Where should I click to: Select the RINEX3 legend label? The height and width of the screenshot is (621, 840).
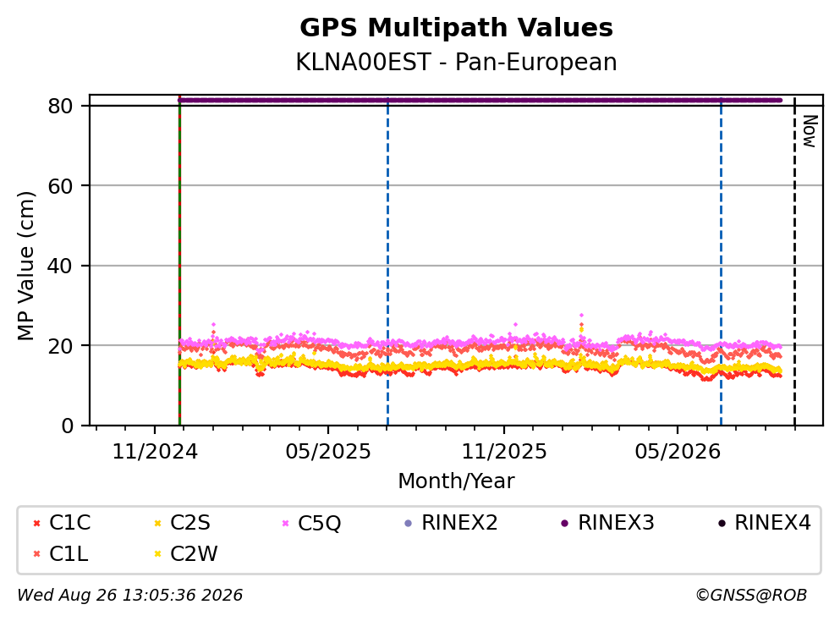point(616,522)
